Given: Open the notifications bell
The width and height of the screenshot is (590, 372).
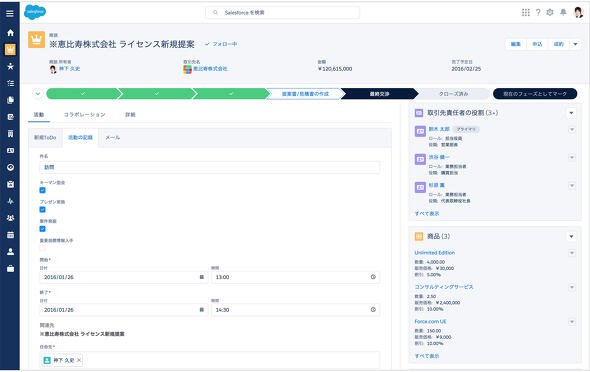Looking at the screenshot, I should tap(563, 12).
